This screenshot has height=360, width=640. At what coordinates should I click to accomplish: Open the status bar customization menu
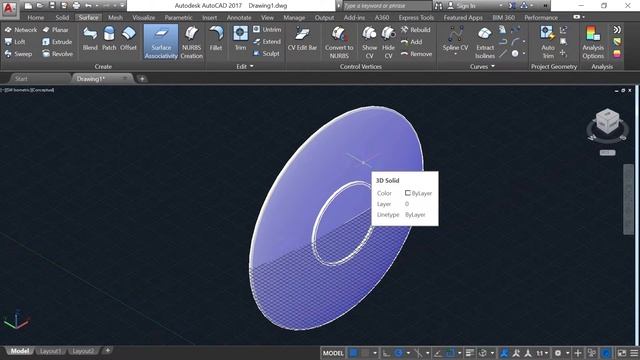634,353
